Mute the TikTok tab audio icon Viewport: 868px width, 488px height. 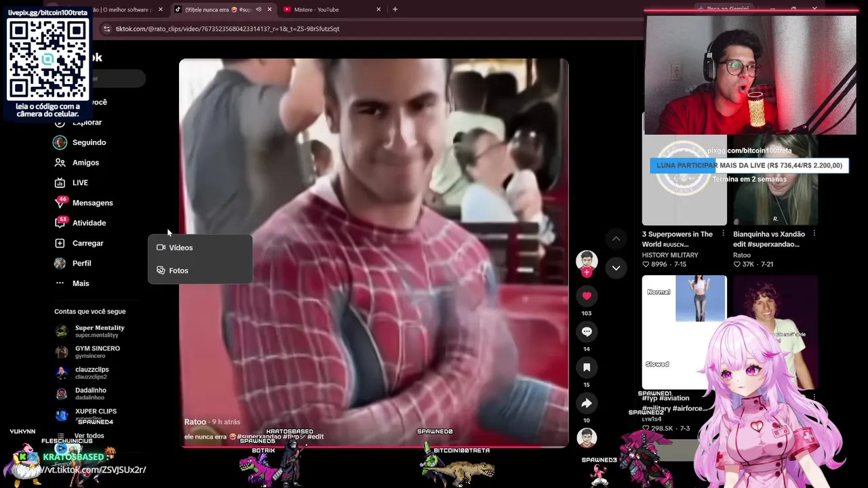pos(258,9)
